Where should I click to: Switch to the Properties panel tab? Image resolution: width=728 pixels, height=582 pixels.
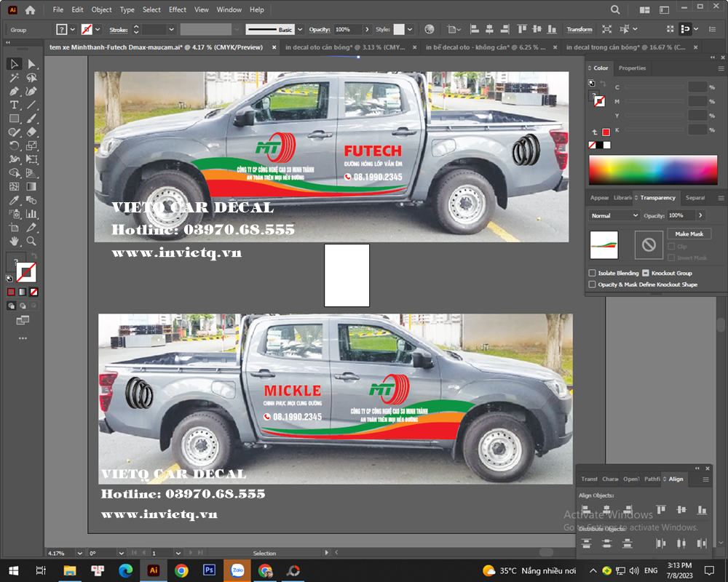632,68
